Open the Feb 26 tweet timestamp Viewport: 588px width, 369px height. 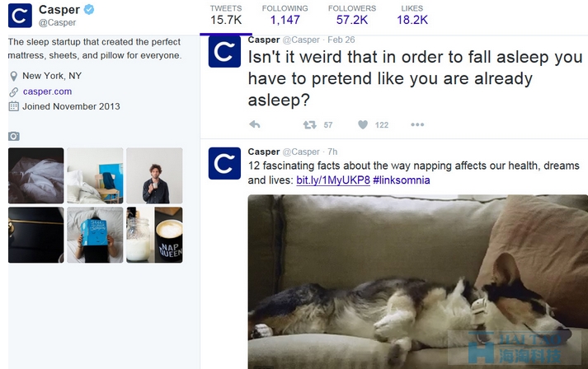(x=341, y=40)
